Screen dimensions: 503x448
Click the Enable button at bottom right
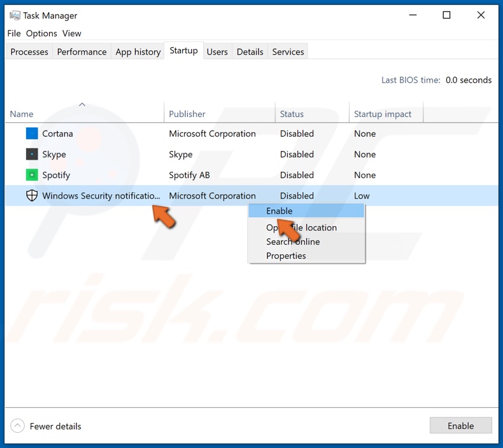pos(460,426)
